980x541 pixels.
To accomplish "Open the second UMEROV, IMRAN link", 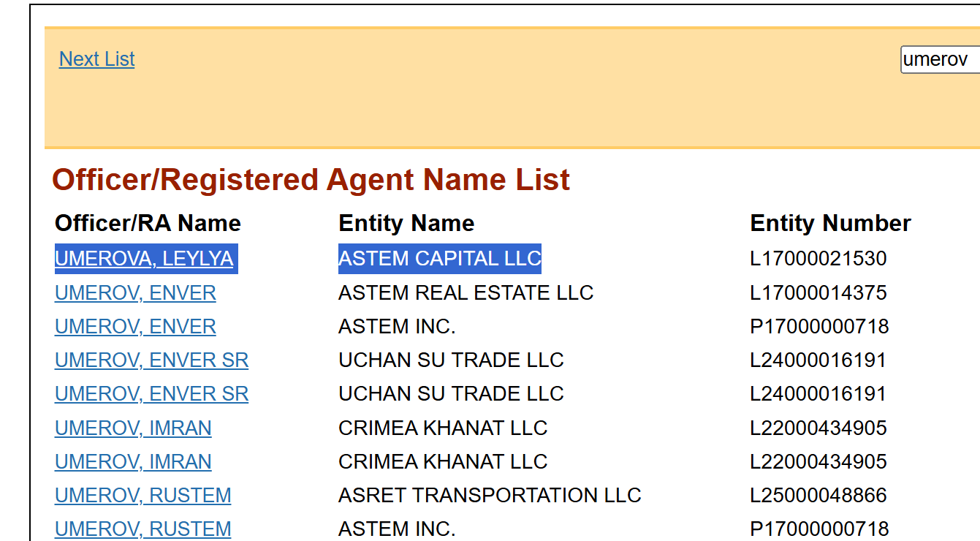I will coord(133,462).
